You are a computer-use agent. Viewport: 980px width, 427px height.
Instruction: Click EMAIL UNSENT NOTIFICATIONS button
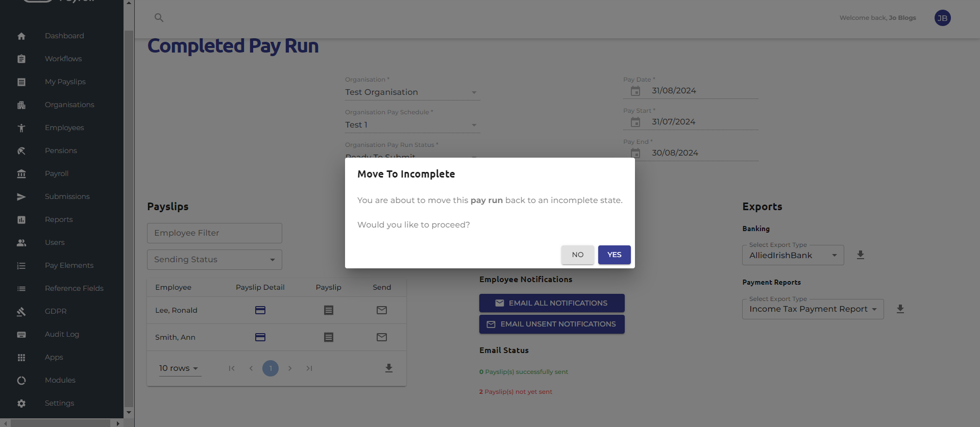pos(552,324)
